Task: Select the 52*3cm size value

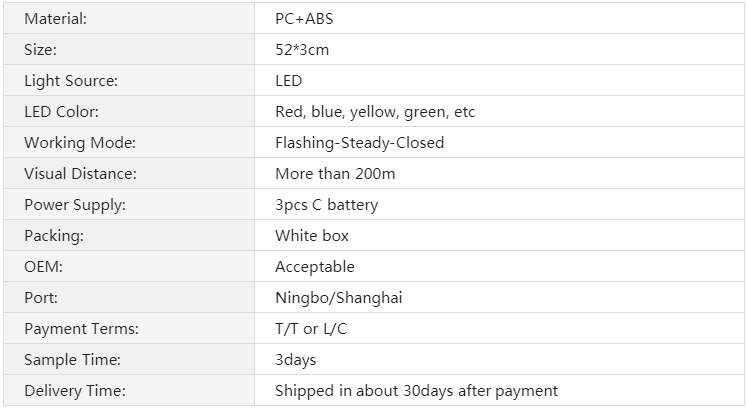Action: pyautogui.click(x=302, y=50)
